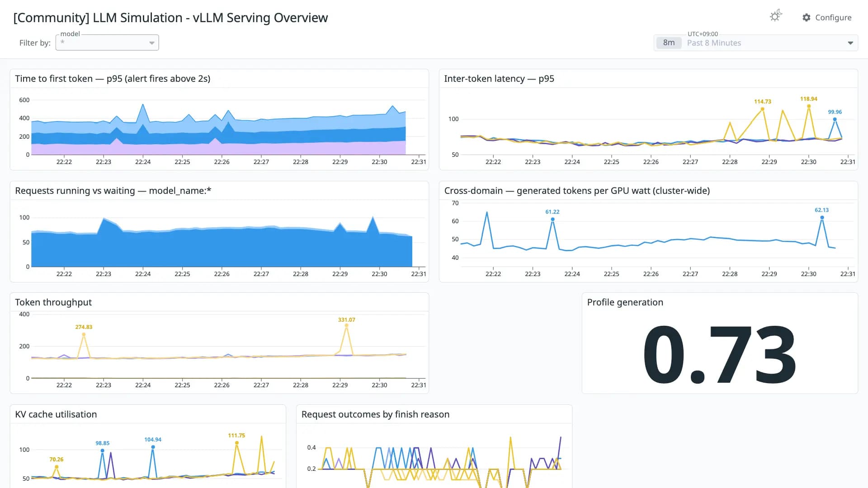
Task: Click the Time to first token widget title
Action: [x=113, y=79]
